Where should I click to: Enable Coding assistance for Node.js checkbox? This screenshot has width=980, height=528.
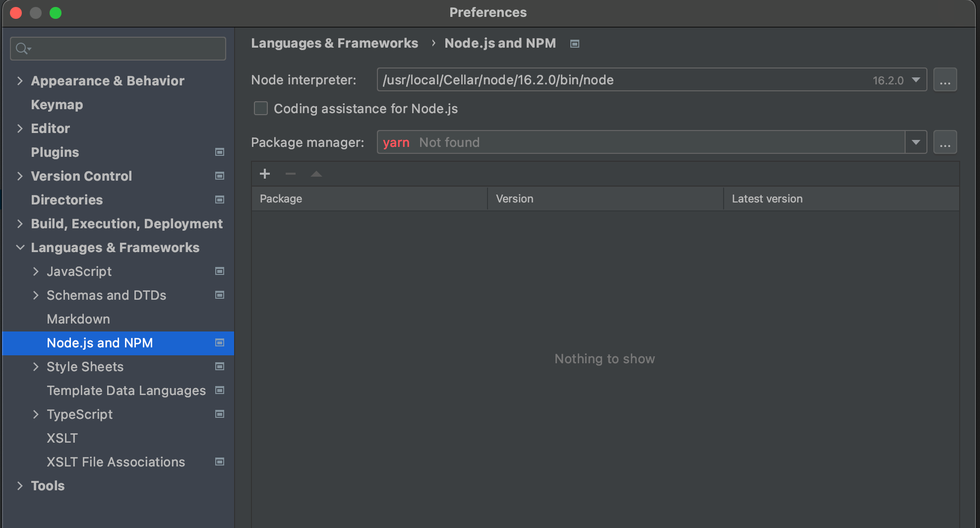click(x=261, y=109)
